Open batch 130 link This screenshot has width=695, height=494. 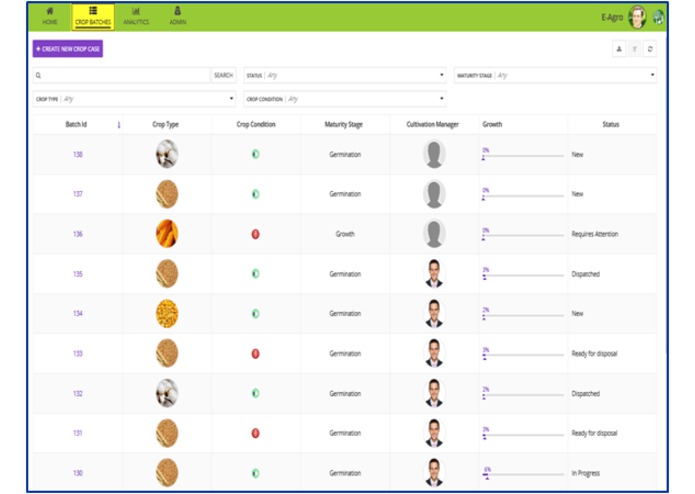tap(78, 473)
